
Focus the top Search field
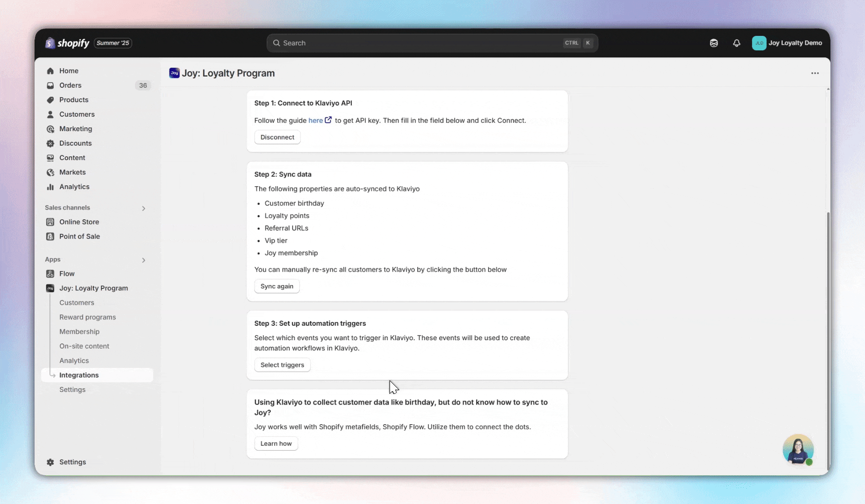coord(420,43)
